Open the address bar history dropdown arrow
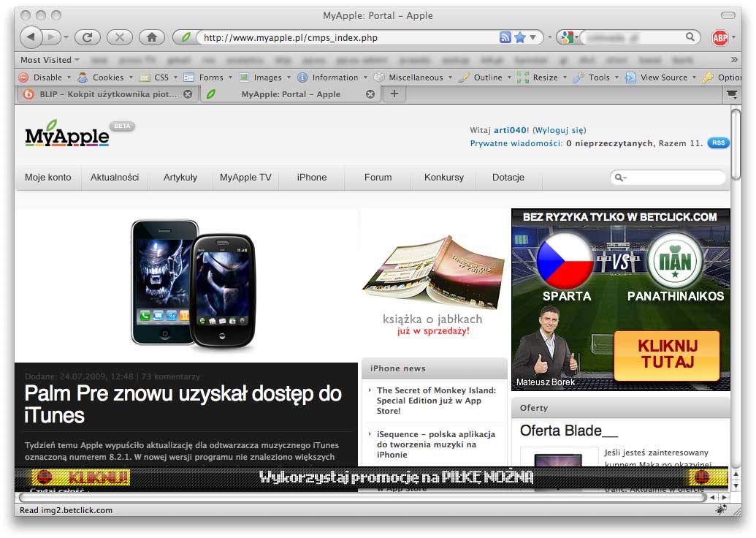 click(x=532, y=37)
